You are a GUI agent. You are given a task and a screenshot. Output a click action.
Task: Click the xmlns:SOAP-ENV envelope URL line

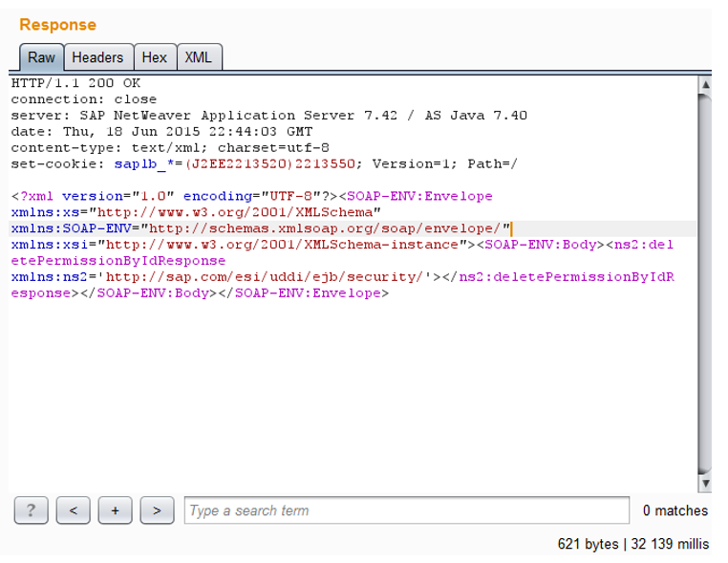tap(261, 228)
